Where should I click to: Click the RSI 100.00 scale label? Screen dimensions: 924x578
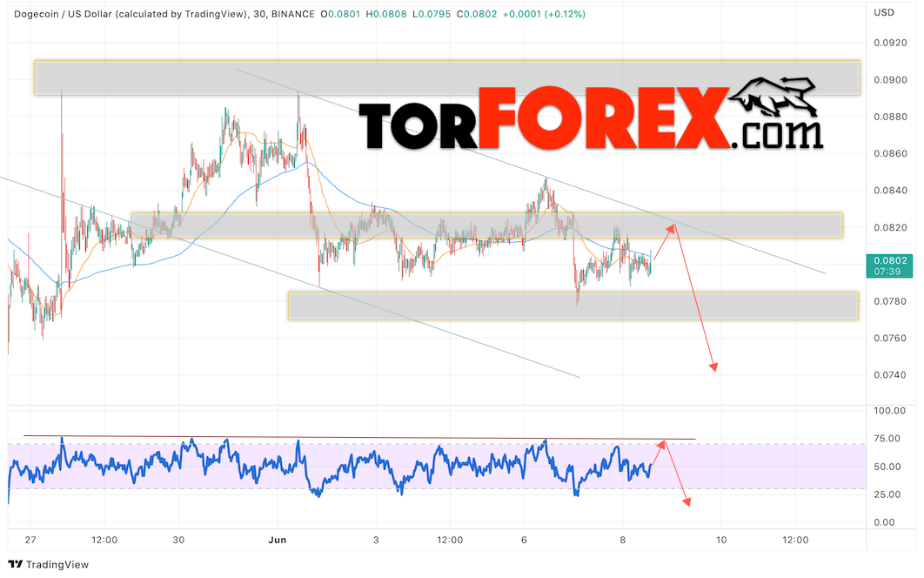coord(889,411)
